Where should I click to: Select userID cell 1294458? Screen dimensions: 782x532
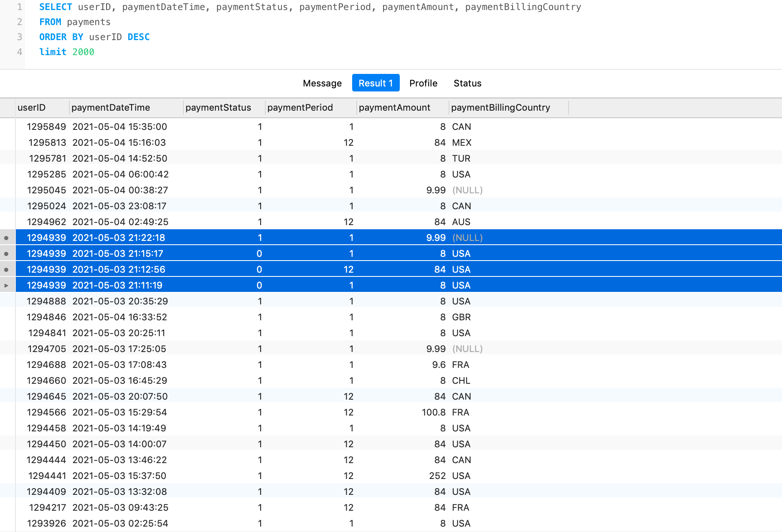tap(46, 428)
